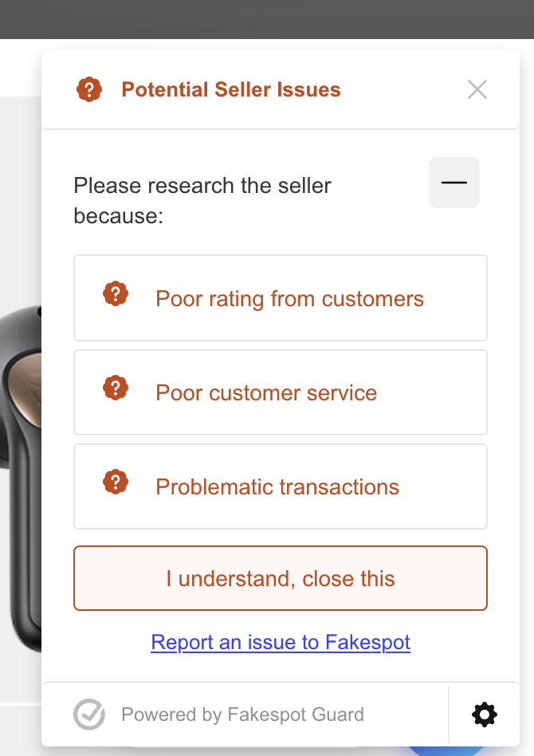534x756 pixels.
Task: Select the Poor customer service item
Action: 281,392
